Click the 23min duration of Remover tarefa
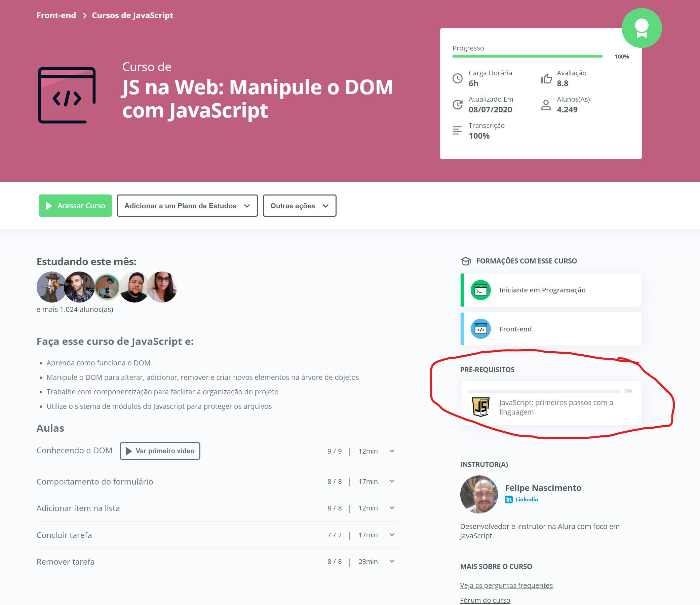Viewport: 700px width, 605px height. click(x=368, y=562)
